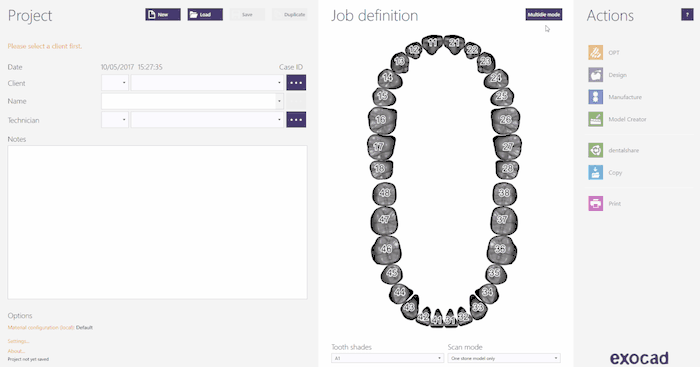Expand the Tooth shades dropdown
This screenshot has height=367, width=700.
tap(387, 358)
